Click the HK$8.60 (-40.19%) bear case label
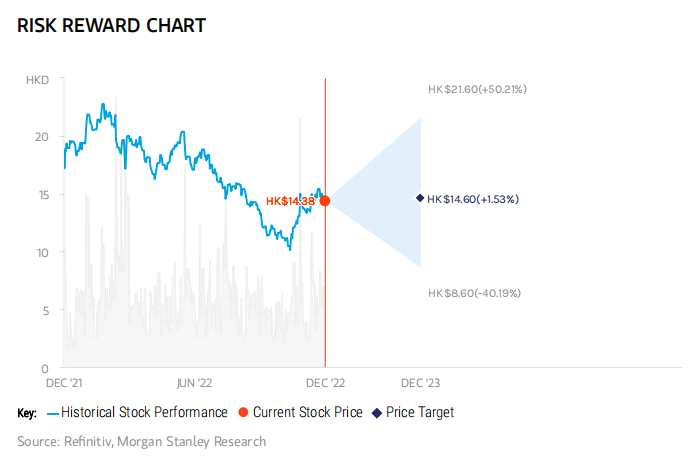This screenshot has height=465, width=700. pos(473,293)
